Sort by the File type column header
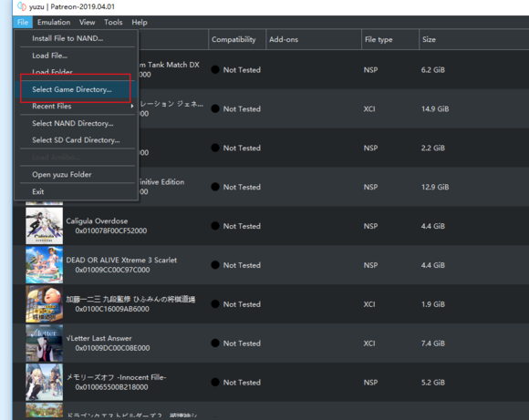Image resolution: width=529 pixels, height=420 pixels. [390, 39]
